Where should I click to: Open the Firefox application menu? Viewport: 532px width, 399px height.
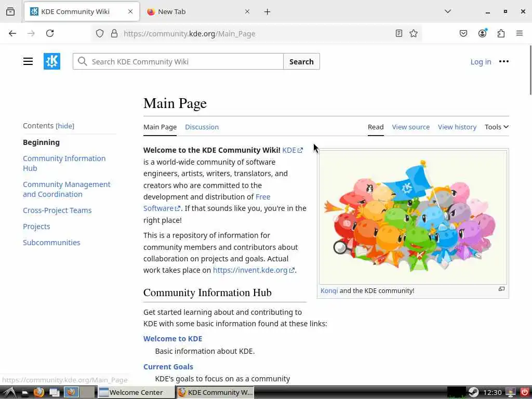[x=520, y=33]
